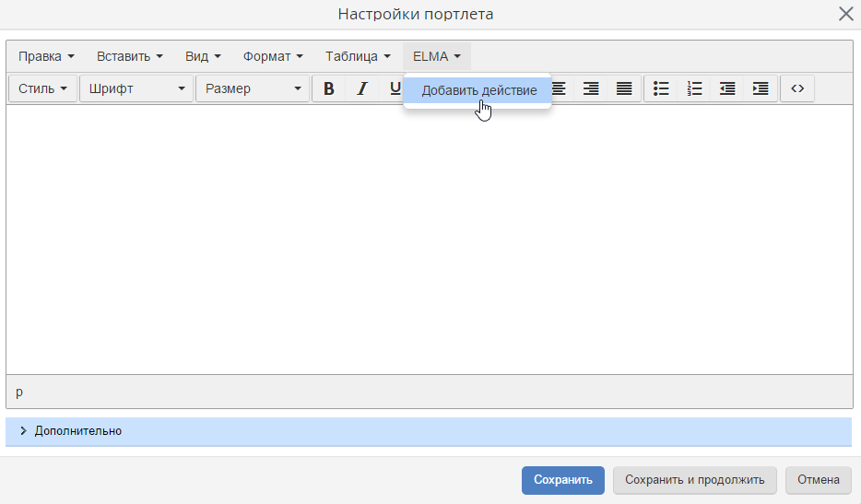Expand the Дополнительно section
Image resolution: width=861 pixels, height=504 pixels.
pyautogui.click(x=78, y=431)
